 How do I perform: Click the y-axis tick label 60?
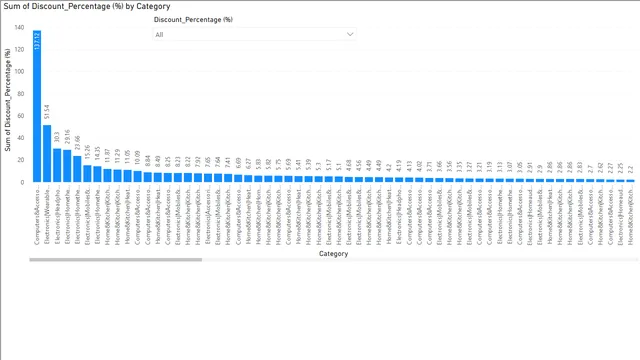pyautogui.click(x=21, y=116)
